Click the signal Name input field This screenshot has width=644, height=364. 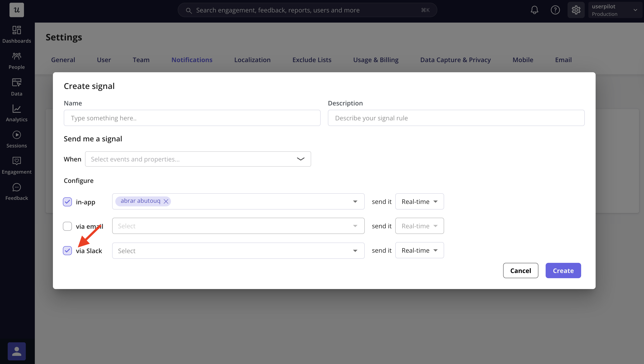click(192, 118)
